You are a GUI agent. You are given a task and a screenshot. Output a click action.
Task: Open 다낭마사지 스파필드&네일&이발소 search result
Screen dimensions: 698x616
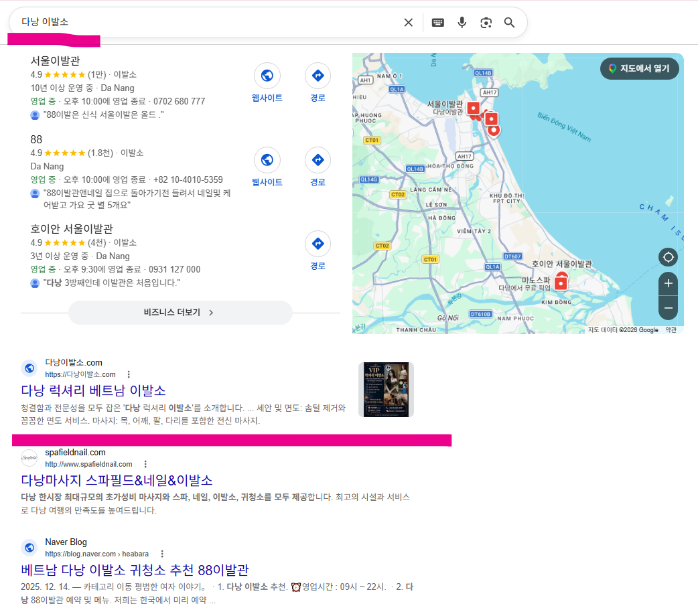(117, 480)
